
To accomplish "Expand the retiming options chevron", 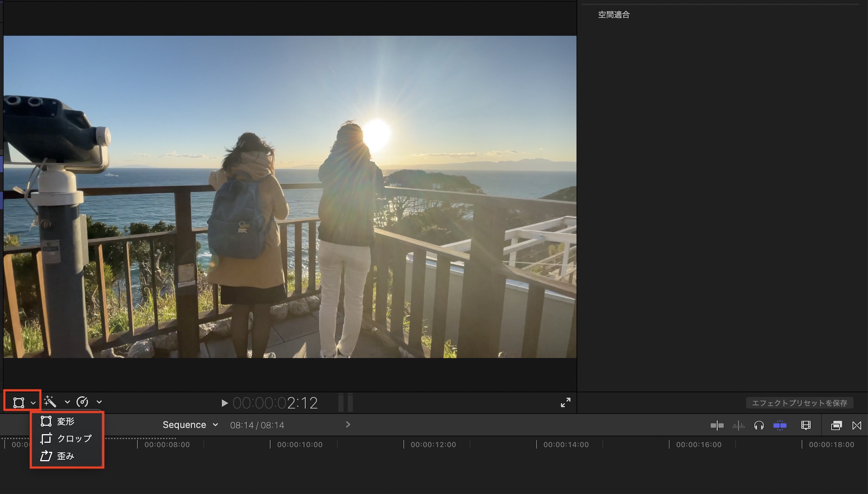I will pyautogui.click(x=99, y=402).
